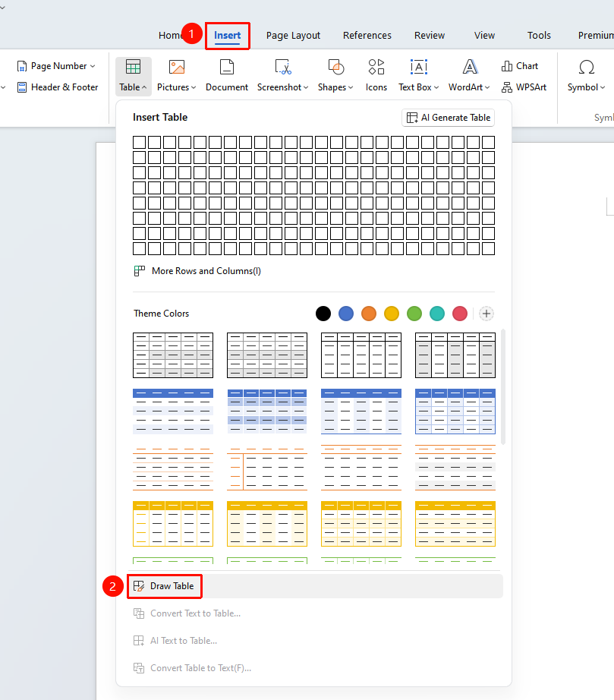Click the Page Number icon
The width and height of the screenshot is (614, 700).
tap(22, 66)
